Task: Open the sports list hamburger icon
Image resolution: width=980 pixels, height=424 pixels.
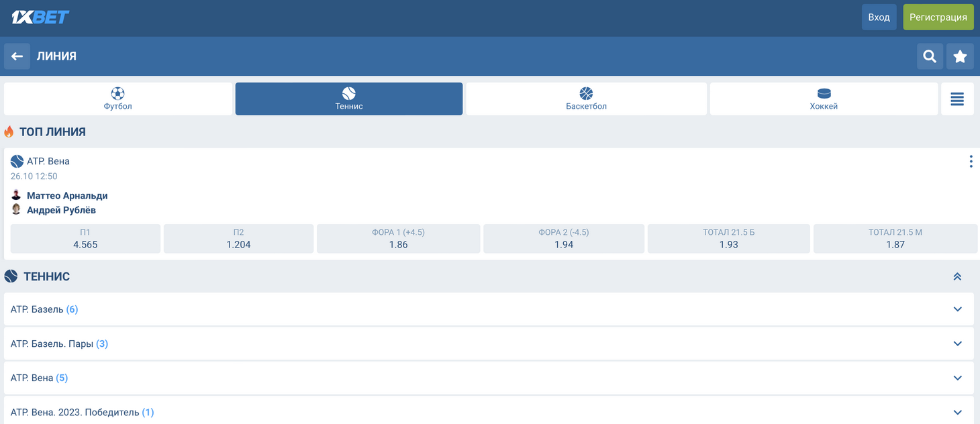Action: (957, 99)
